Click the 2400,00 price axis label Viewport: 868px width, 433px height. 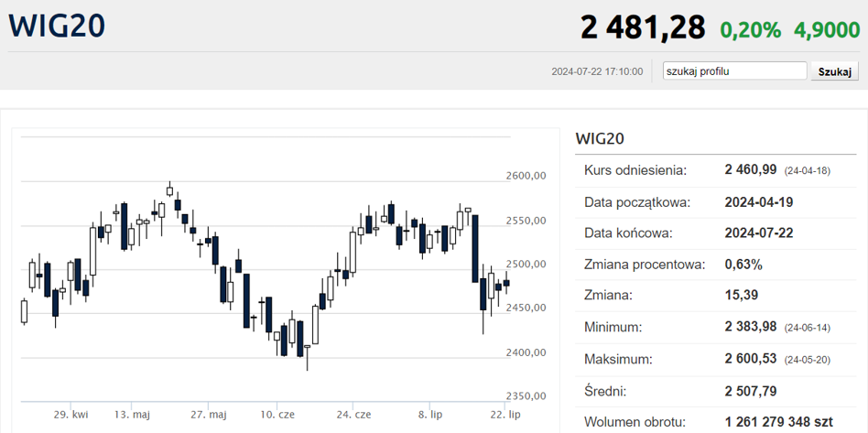click(x=526, y=352)
